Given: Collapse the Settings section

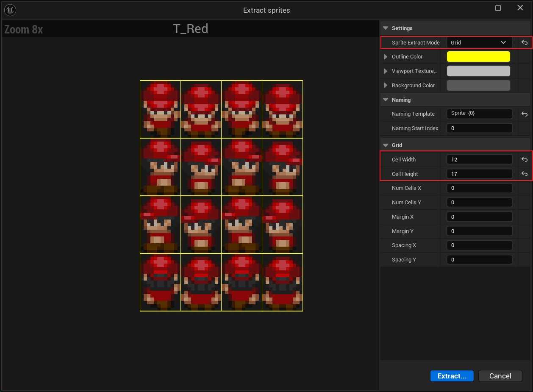Looking at the screenshot, I should pos(385,28).
